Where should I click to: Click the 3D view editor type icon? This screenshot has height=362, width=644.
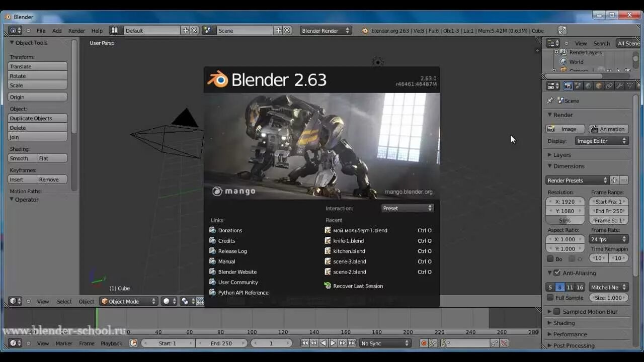pyautogui.click(x=15, y=301)
